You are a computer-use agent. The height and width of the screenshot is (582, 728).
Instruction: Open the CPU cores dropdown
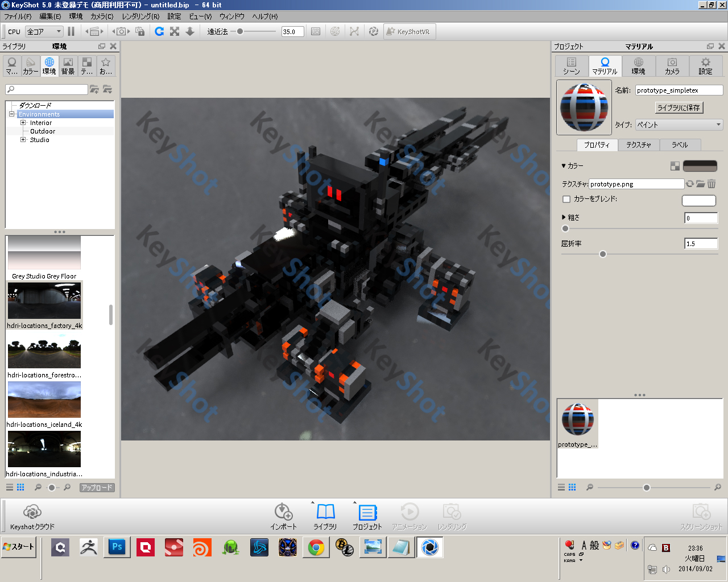point(44,32)
